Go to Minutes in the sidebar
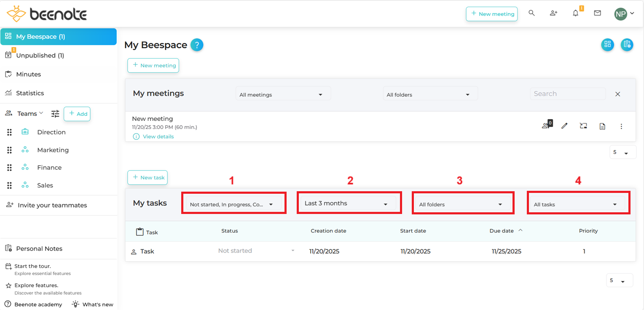Screen dimensions: 644x310 tap(28, 74)
